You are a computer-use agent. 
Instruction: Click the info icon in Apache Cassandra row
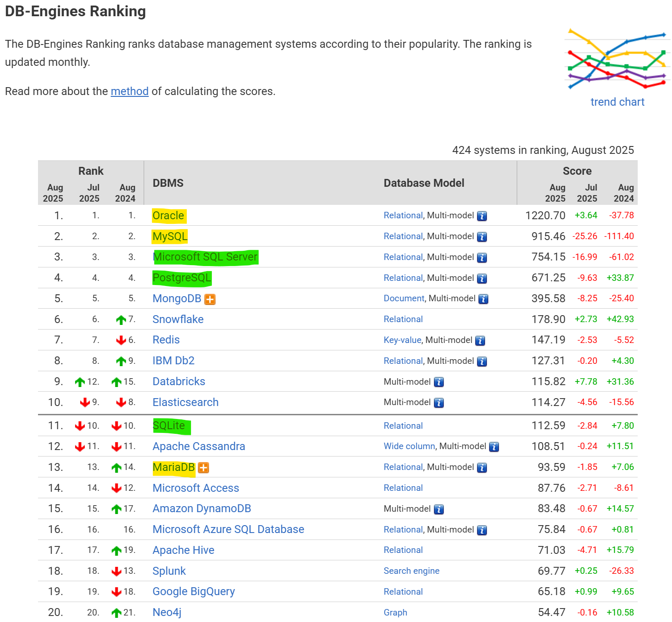[494, 447]
